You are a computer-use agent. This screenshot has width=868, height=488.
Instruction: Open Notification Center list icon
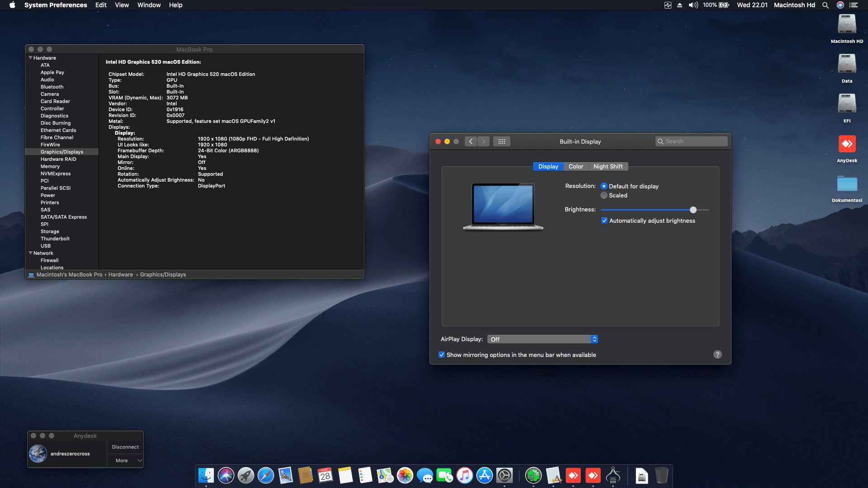pyautogui.click(x=854, y=5)
